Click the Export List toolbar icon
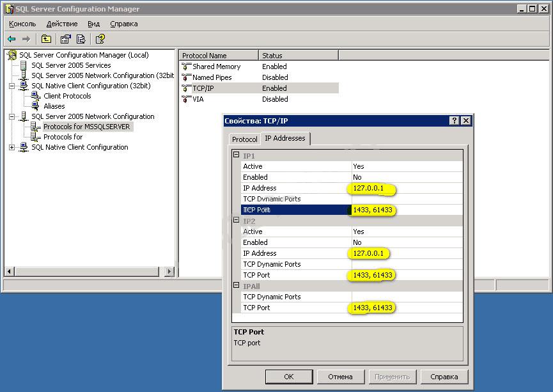 pyautogui.click(x=81, y=39)
